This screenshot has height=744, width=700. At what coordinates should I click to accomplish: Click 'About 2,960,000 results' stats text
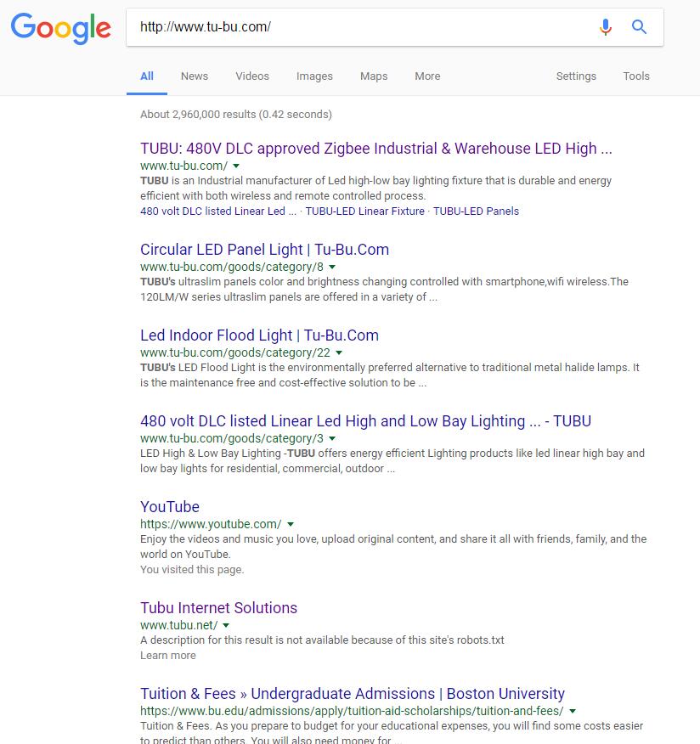[x=236, y=115]
